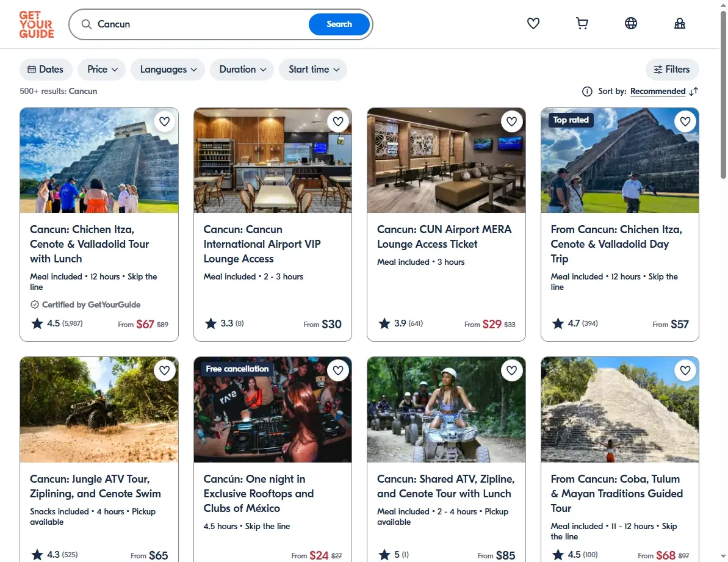Viewport: 728px width, 562px height.
Task: Click the From $67 price
Action: (x=143, y=325)
